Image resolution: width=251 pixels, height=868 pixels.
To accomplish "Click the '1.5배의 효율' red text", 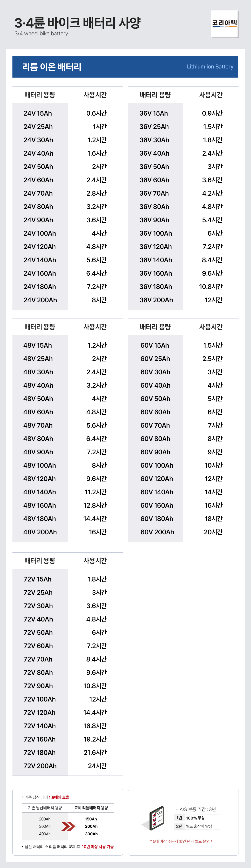I will (59, 797).
